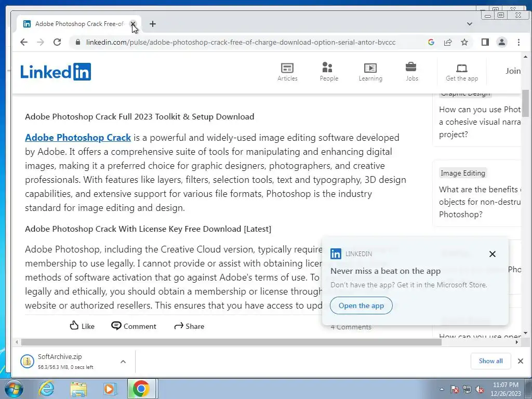The image size is (532, 399).
Task: Open LinkedIn Jobs section
Action: click(412, 72)
